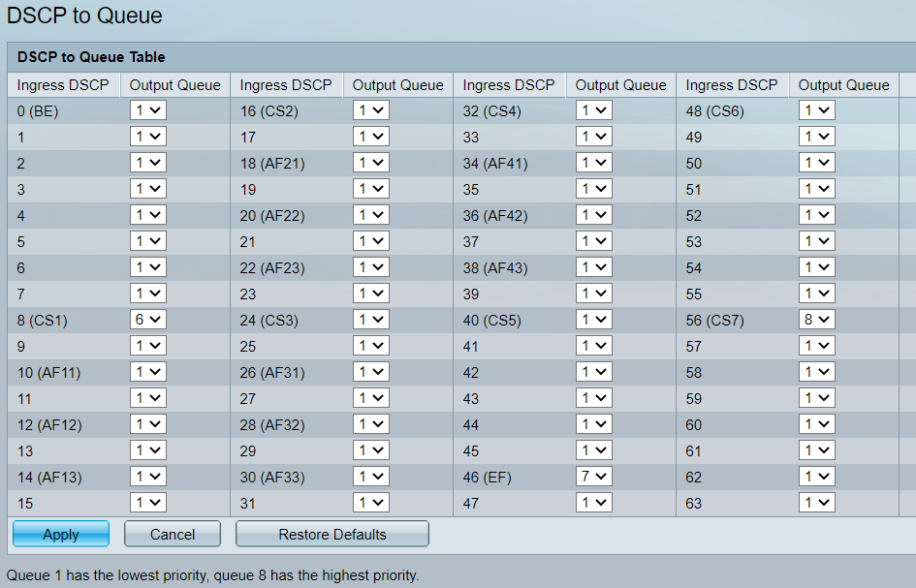Open Output Queue dropdown for DSCP 26 (AF31)
Image resolution: width=916 pixels, height=588 pixels.
point(371,372)
